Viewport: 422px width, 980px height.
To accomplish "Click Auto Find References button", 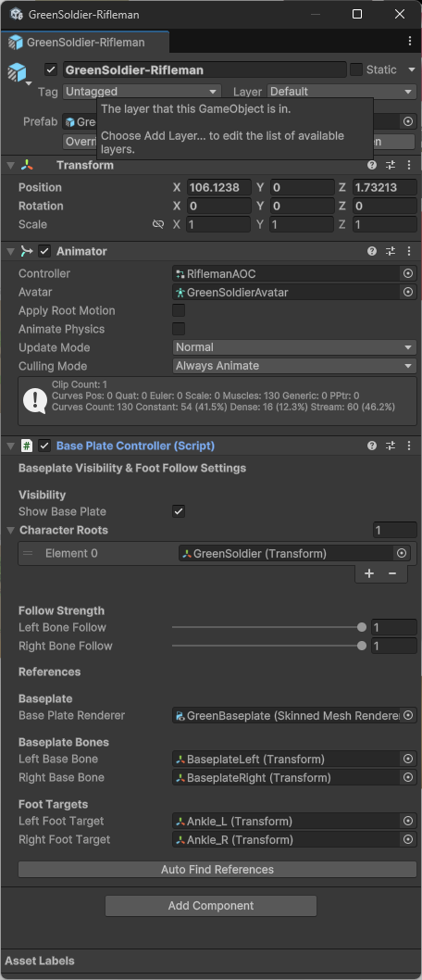I will (217, 870).
